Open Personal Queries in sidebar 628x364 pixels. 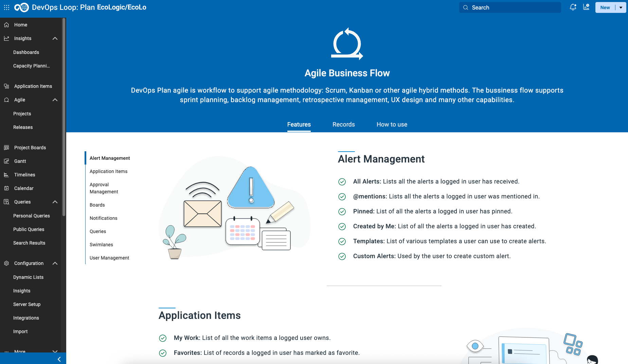pos(32,216)
